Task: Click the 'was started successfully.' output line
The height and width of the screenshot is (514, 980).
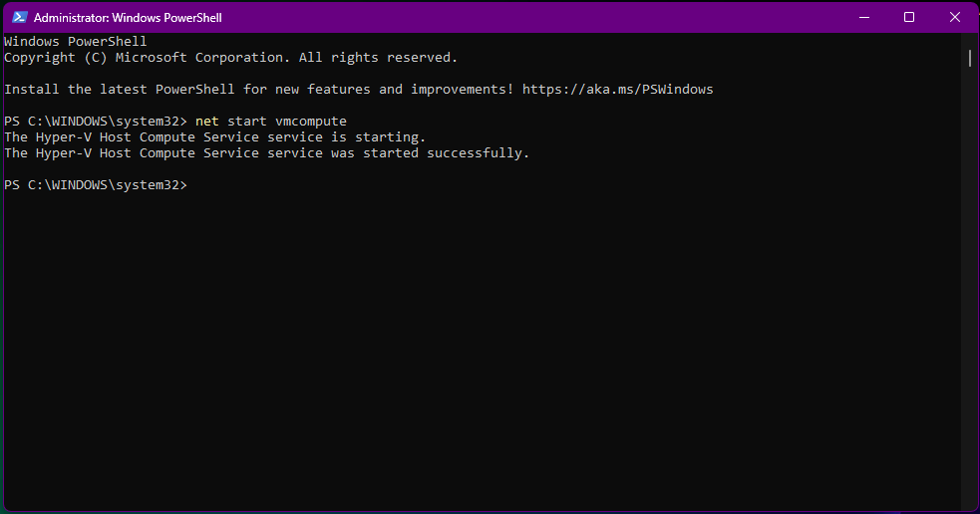Action: (266, 153)
